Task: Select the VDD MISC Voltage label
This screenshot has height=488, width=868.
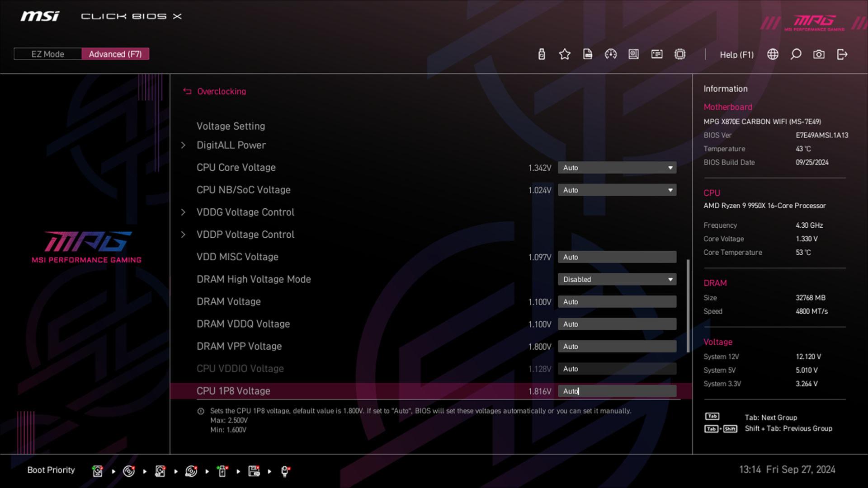Action: [237, 257]
